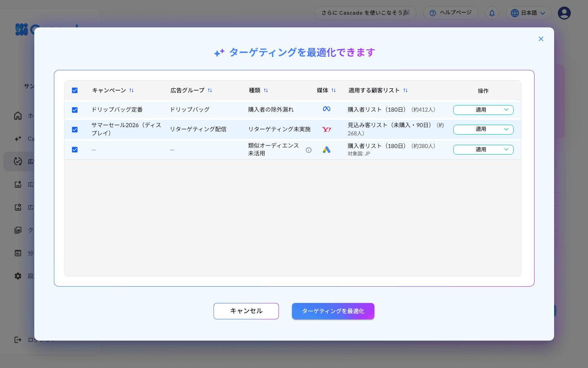Click the サマーセール2026（ディスプレイ） campaign cell
This screenshot has height=368, width=588.
coord(126,129)
